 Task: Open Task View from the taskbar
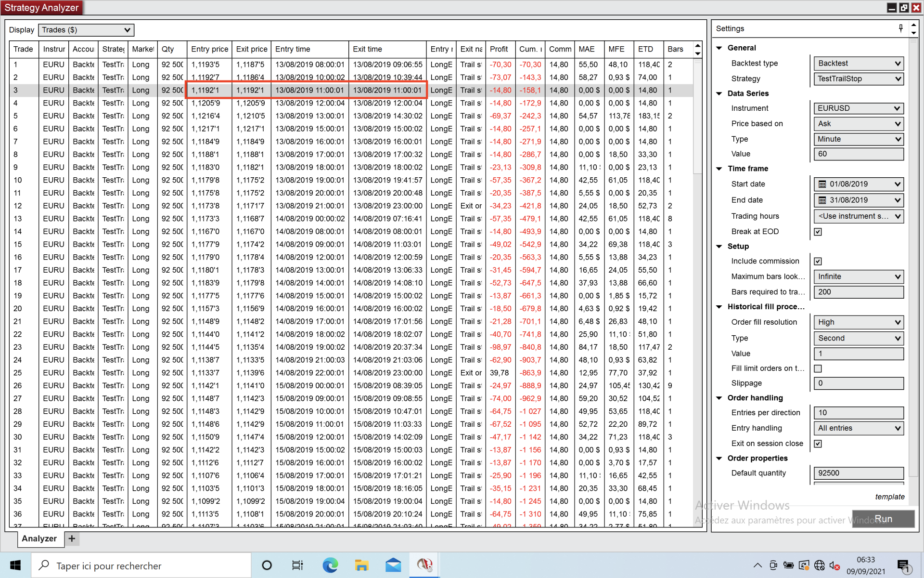pos(298,565)
